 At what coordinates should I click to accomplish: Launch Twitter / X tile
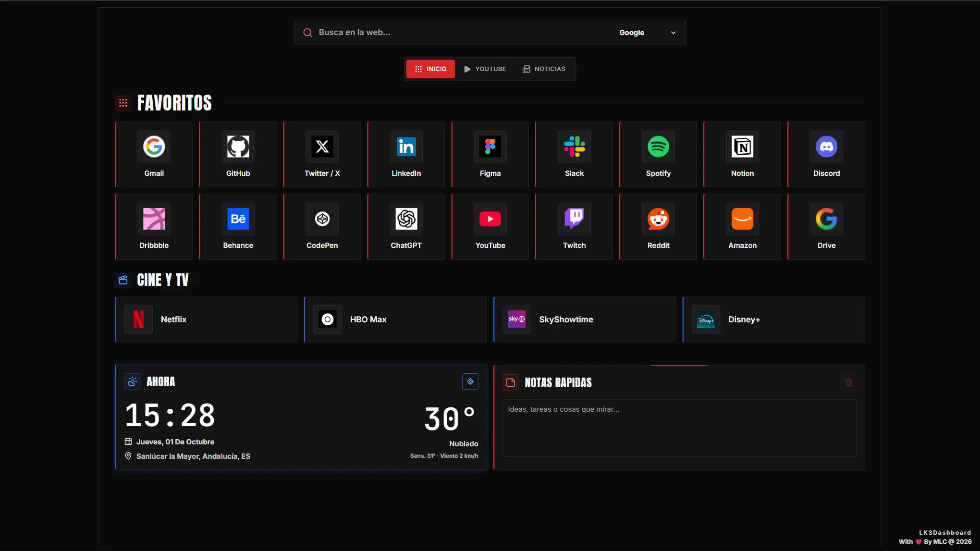pos(322,154)
